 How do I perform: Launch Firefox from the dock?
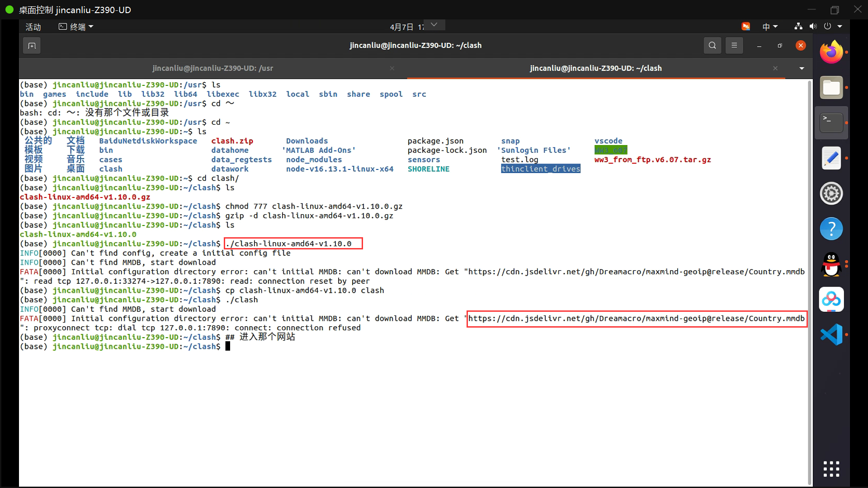[x=831, y=52]
